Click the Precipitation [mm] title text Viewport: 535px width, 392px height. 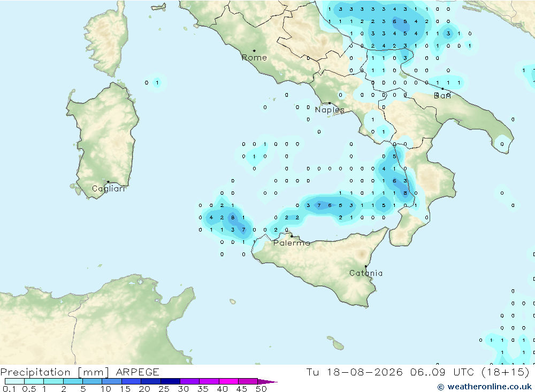tap(55, 372)
